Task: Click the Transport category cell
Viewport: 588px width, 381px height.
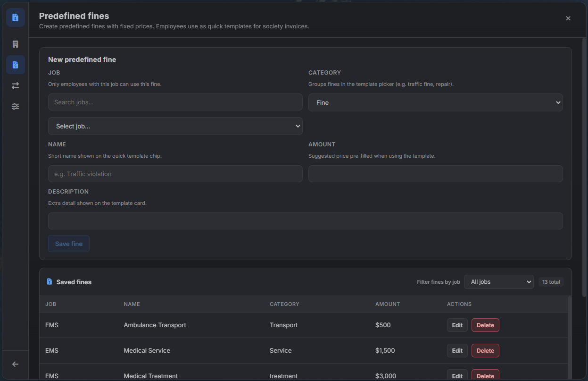Action: (284, 325)
